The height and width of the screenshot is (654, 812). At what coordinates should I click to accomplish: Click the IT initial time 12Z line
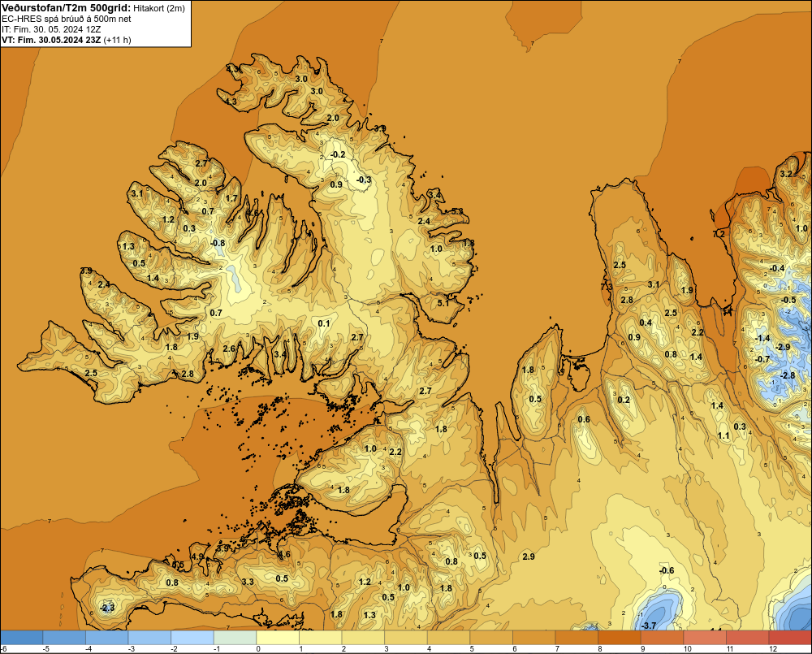tap(51, 29)
